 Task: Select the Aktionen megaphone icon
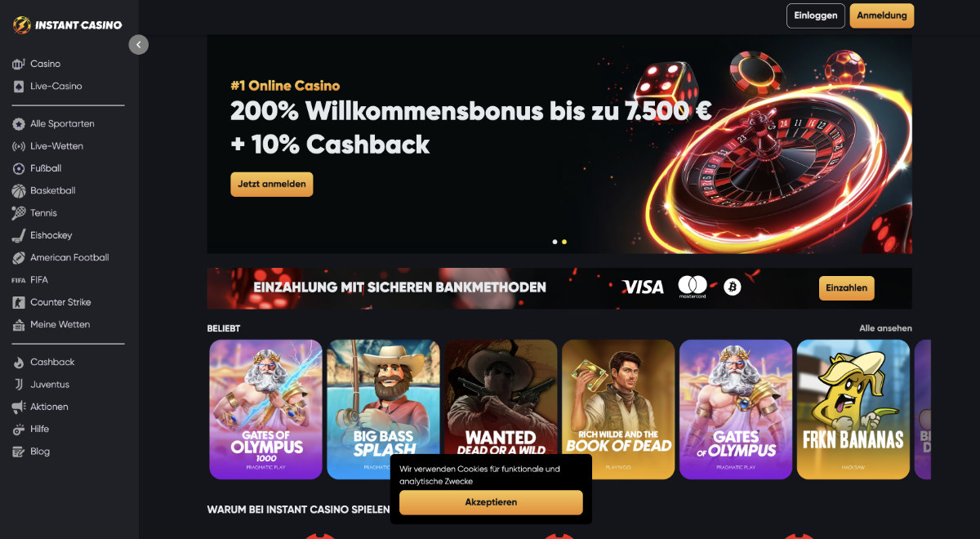click(18, 407)
